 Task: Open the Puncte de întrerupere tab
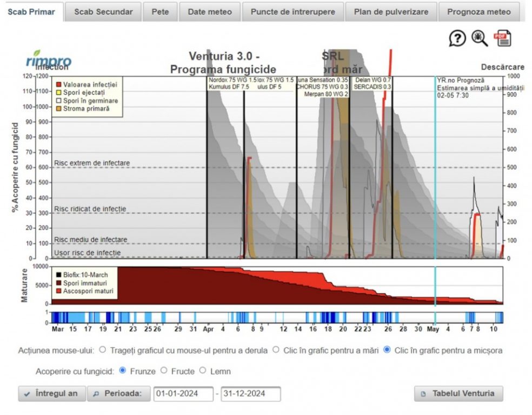point(293,12)
